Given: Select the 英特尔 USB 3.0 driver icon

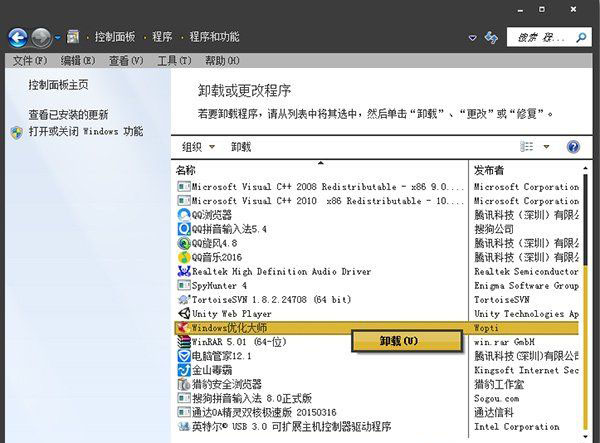Looking at the screenshot, I should click(184, 426).
